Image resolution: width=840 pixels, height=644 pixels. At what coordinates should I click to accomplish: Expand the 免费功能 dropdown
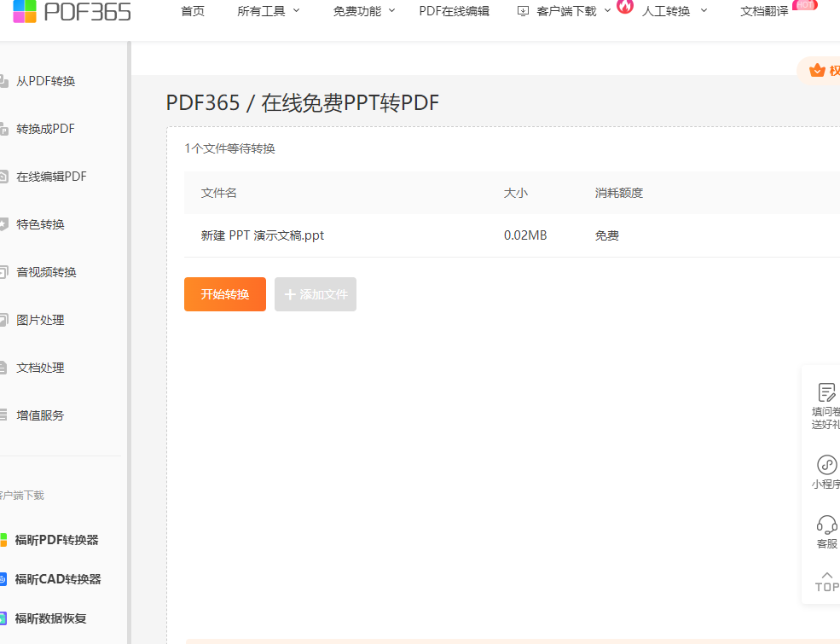point(364,11)
